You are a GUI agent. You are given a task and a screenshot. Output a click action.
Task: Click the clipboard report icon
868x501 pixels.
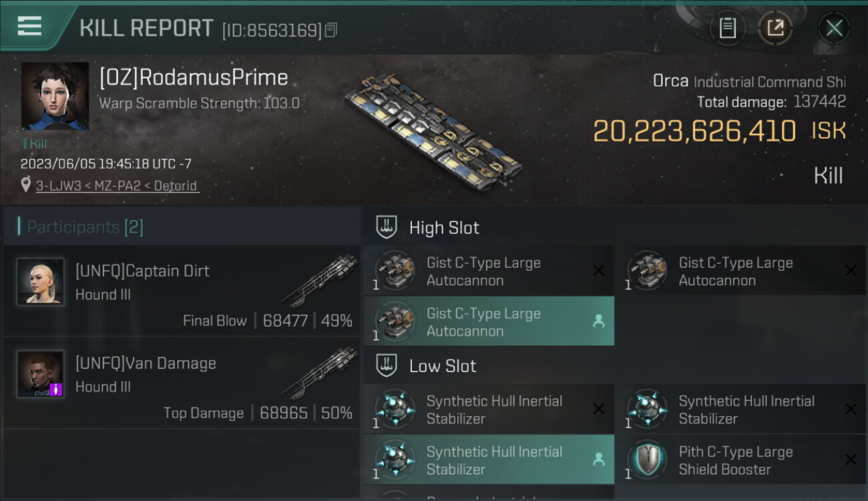727,28
